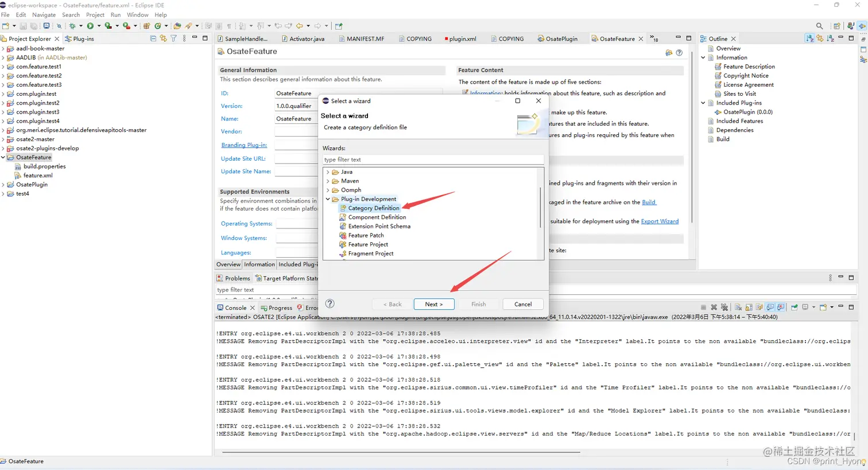
Task: Click the Back navigation arrow in toolbar
Action: [x=300, y=26]
